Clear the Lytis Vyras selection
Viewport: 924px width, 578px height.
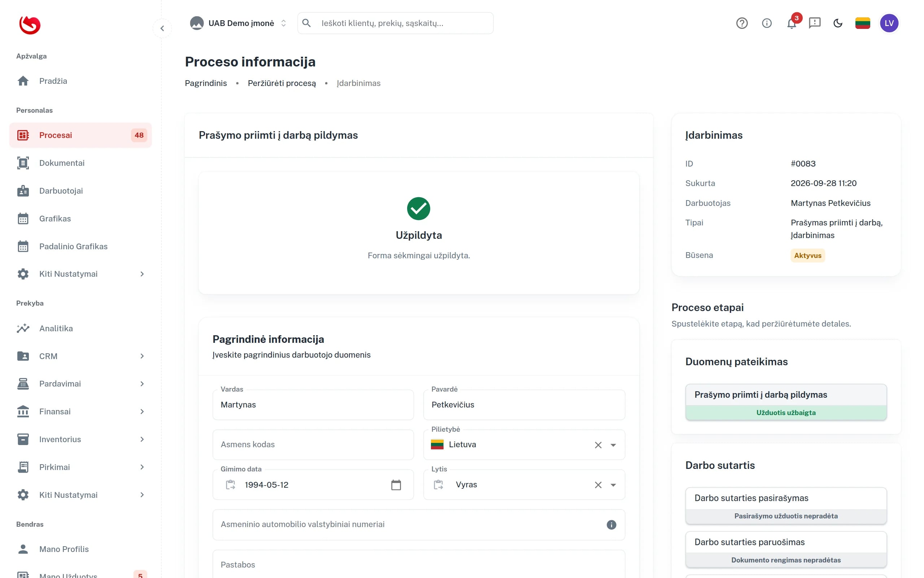(598, 485)
